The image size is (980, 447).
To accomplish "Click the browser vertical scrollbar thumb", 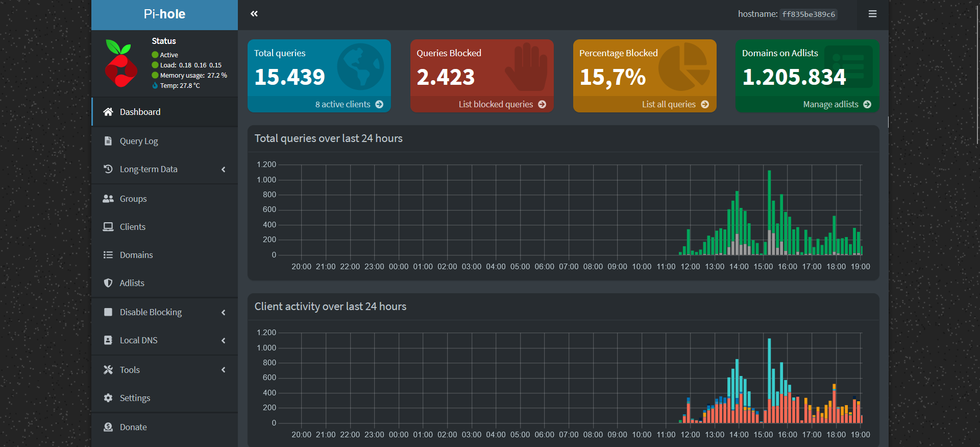I will 977,74.
